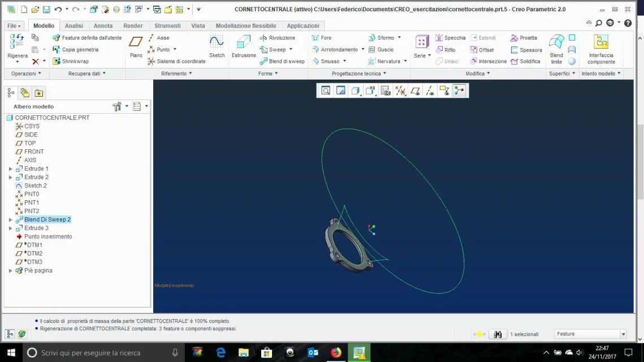Undo the last action
Screen dimensions: 644x362
tap(58, 9)
